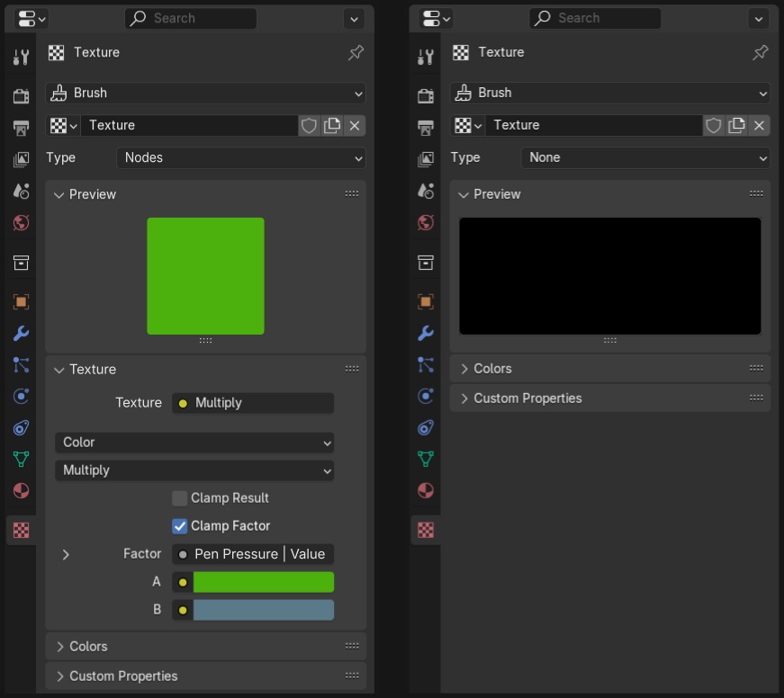Screen dimensions: 784x698
Task: Open Object Data mesh icon in left panel
Action: 21,459
